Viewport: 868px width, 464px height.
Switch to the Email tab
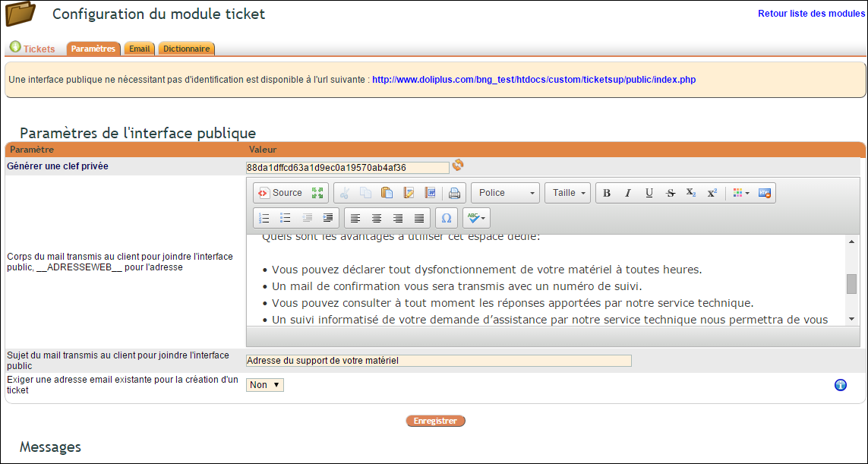(x=140, y=49)
